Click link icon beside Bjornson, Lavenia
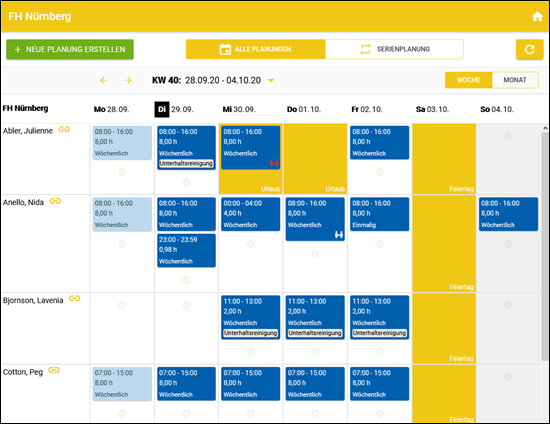This screenshot has height=424, width=550. (x=74, y=298)
